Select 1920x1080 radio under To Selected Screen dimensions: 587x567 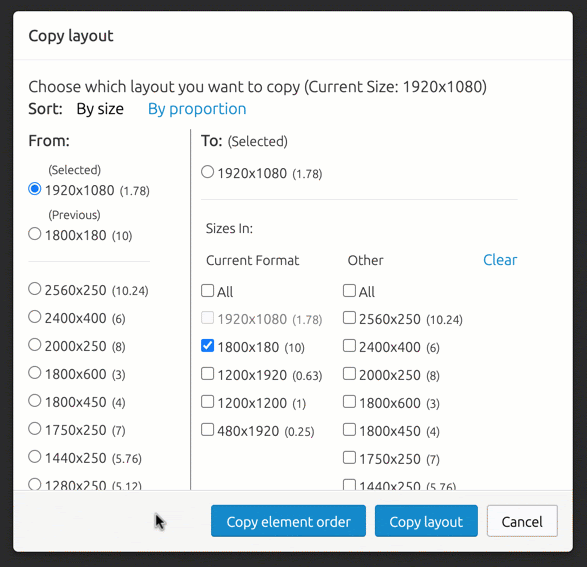(207, 172)
